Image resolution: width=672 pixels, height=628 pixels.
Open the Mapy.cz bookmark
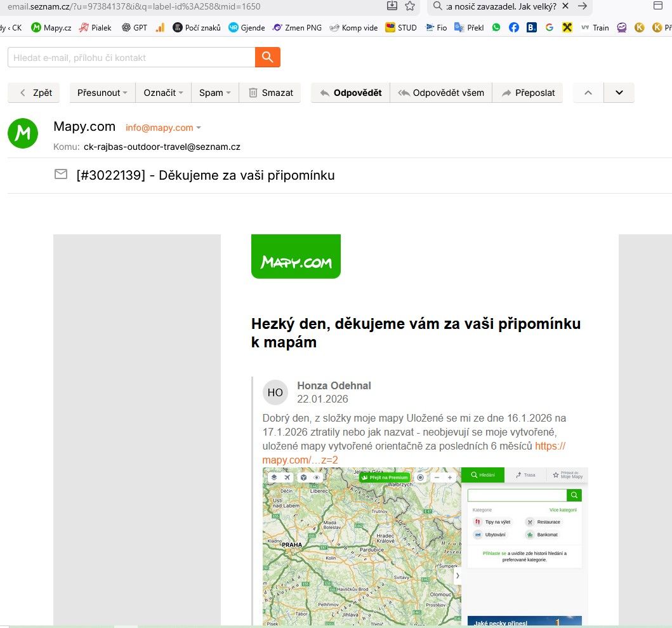tap(51, 27)
